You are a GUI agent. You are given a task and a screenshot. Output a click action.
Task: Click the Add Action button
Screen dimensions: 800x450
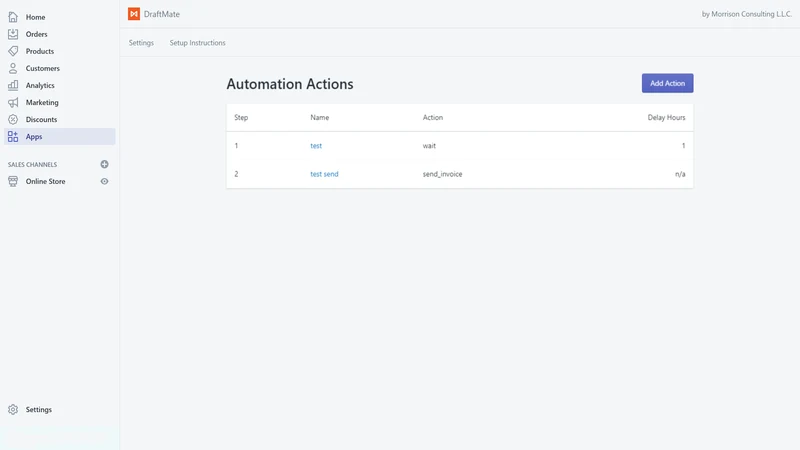coord(667,83)
